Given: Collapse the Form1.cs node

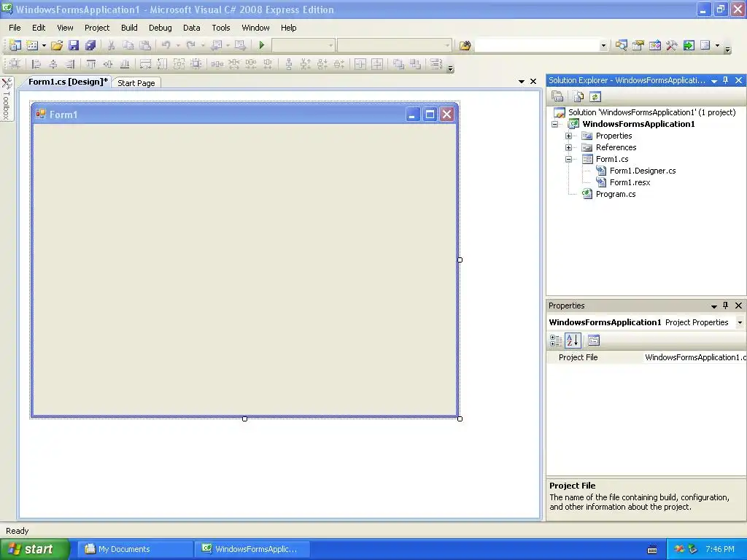Looking at the screenshot, I should pos(568,159).
